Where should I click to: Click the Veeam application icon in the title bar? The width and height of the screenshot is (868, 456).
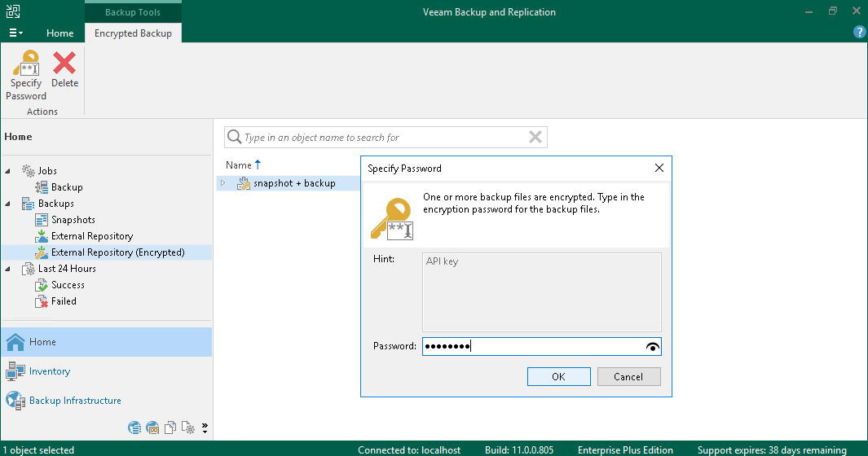(13, 11)
